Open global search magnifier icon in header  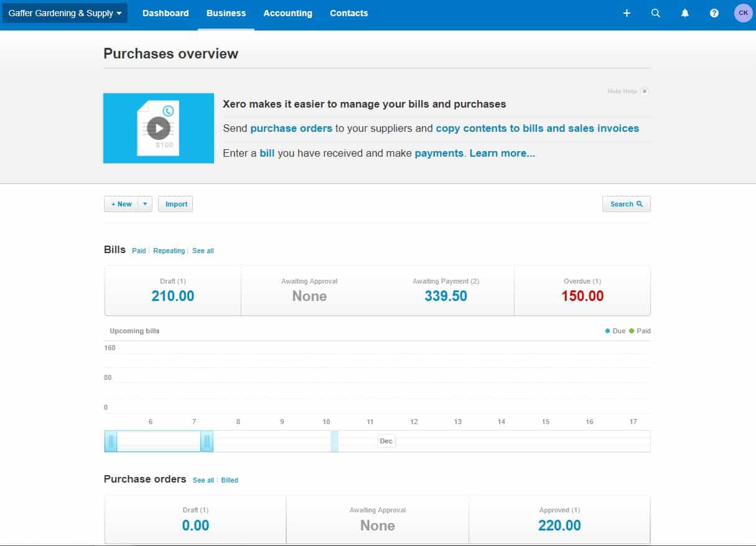[x=656, y=13]
